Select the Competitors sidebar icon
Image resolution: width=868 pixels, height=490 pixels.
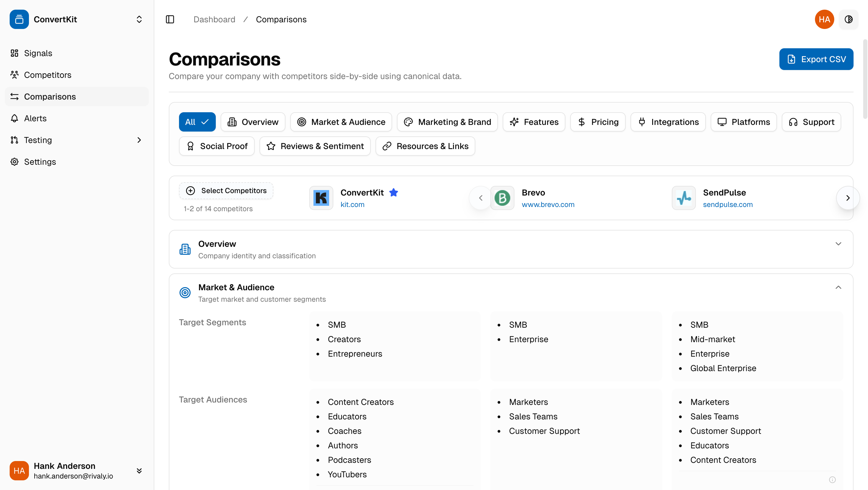(x=14, y=75)
